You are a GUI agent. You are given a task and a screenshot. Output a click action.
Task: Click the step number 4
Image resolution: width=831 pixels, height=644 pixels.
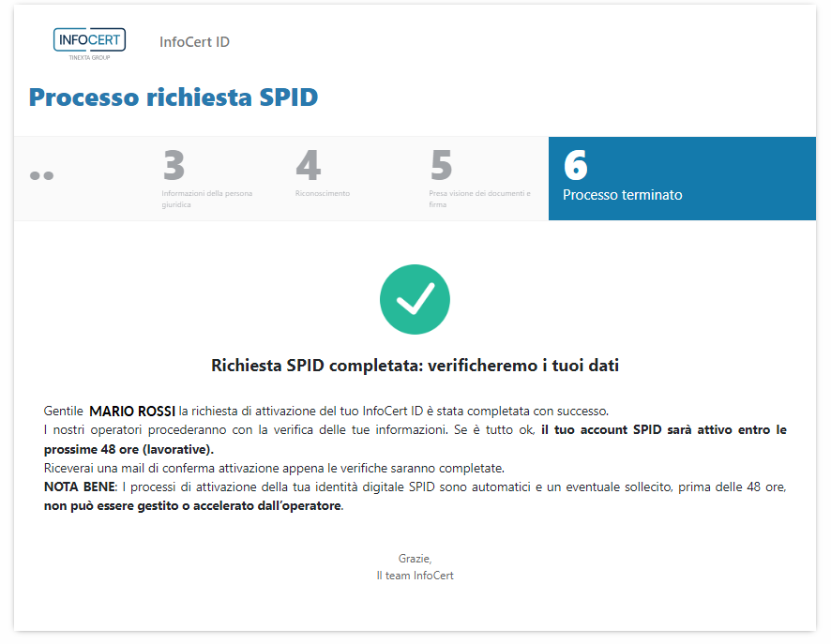(308, 166)
